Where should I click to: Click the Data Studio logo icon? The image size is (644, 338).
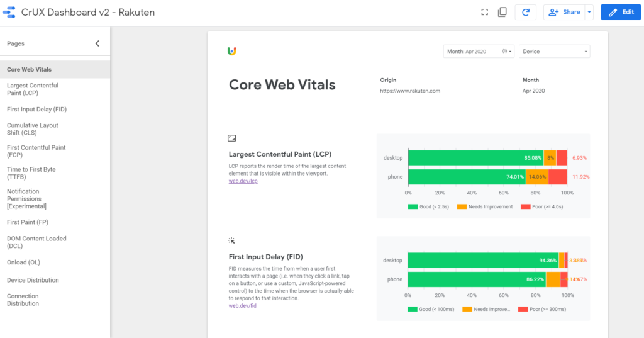click(9, 13)
